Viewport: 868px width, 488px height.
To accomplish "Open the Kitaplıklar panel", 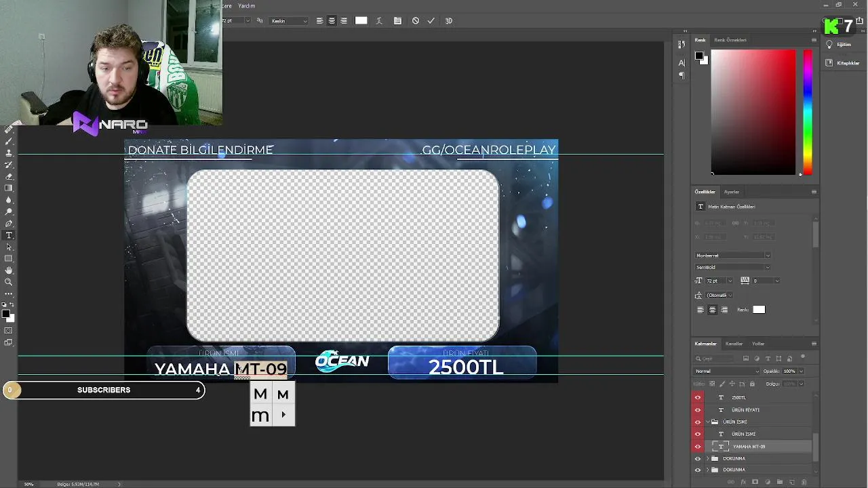I will click(x=842, y=63).
